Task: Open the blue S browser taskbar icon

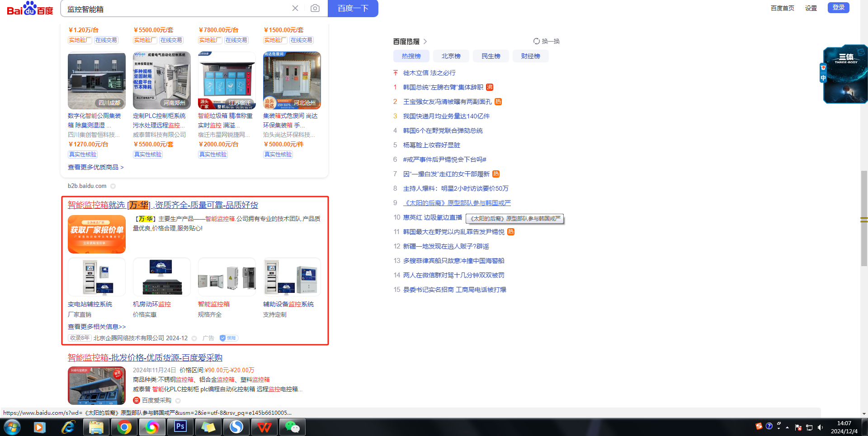Action: tap(236, 427)
